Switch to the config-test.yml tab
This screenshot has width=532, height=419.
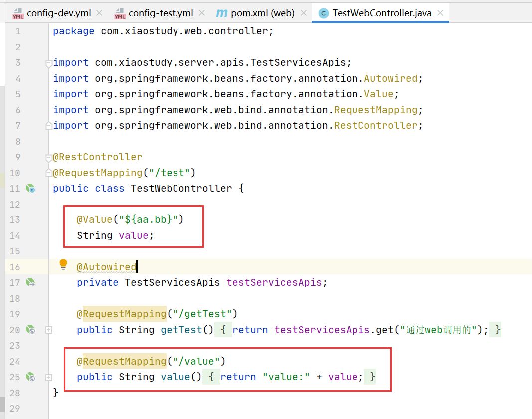coord(161,13)
